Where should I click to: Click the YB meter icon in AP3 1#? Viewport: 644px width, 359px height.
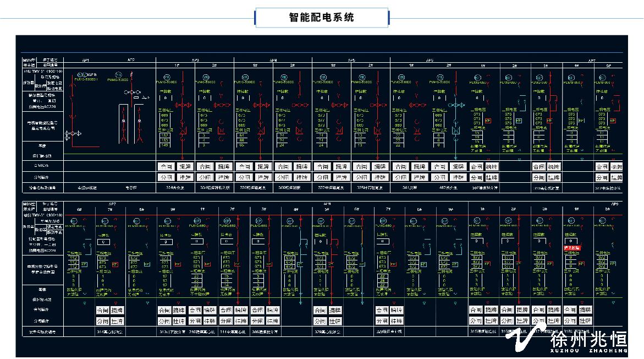[x=167, y=76]
